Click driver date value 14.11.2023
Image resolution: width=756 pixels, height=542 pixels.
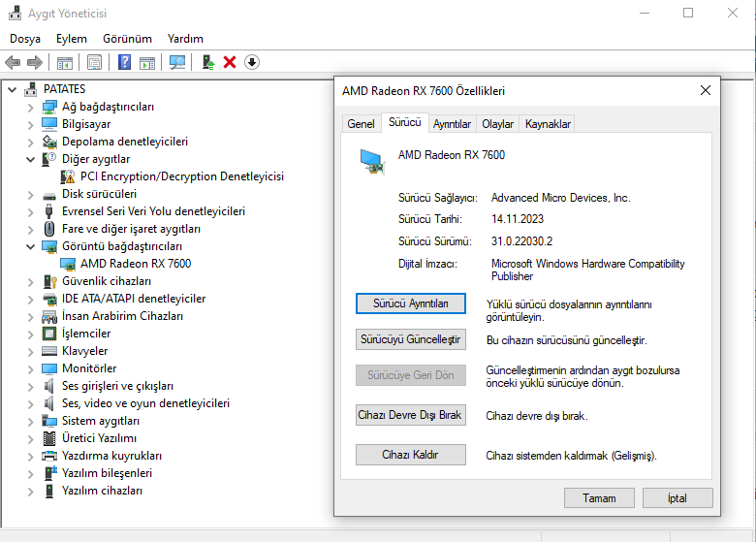point(518,219)
